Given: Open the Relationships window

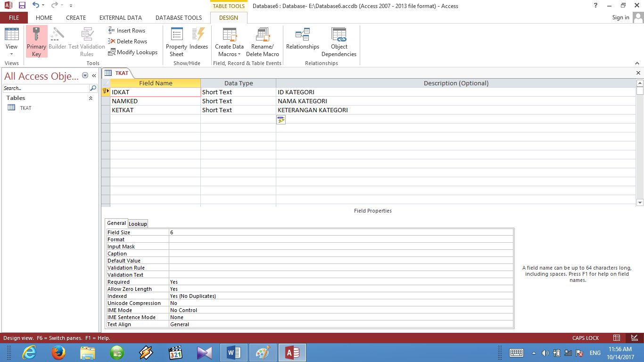Looking at the screenshot, I should point(303,41).
